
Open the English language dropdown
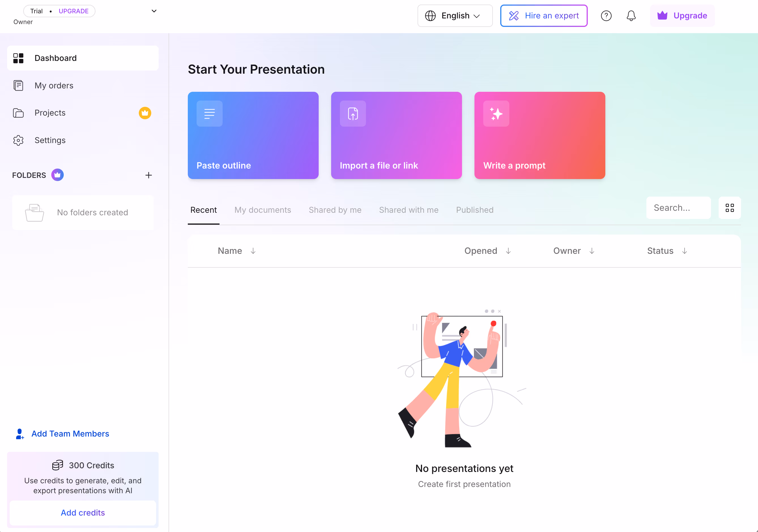455,16
